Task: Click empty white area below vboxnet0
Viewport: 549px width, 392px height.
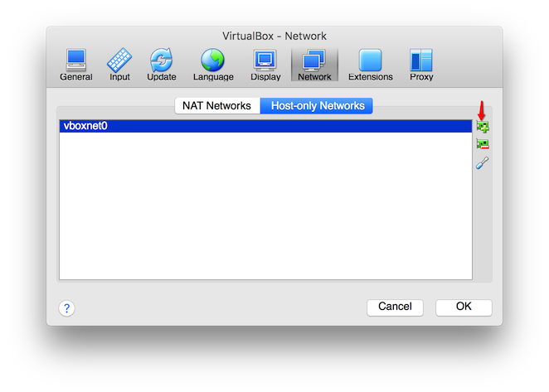Action: 265,207
